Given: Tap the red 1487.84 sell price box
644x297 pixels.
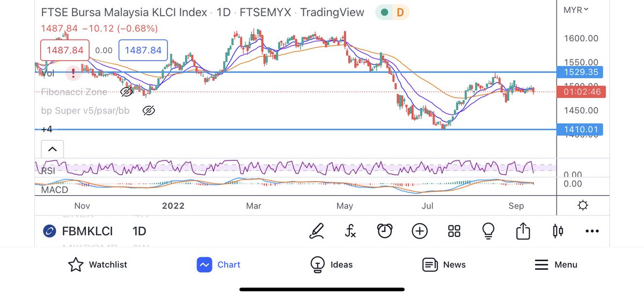Looking at the screenshot, I should pyautogui.click(x=65, y=50).
